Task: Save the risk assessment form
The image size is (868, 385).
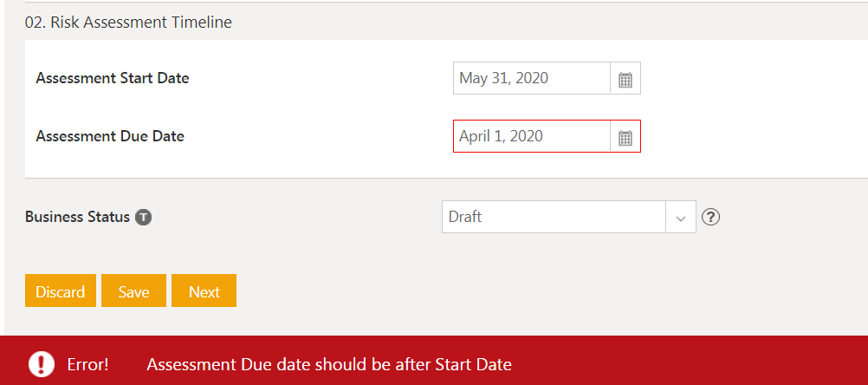Action: tap(133, 291)
